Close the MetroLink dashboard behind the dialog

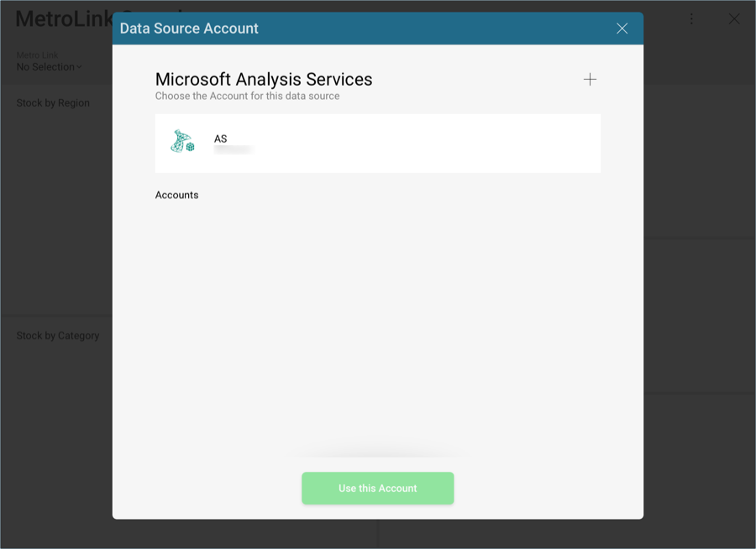733,18
